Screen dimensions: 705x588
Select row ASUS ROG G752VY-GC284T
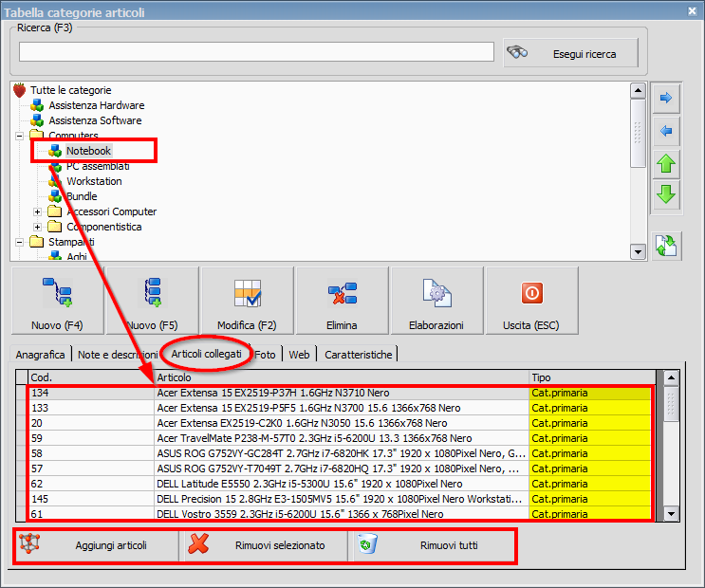click(340, 453)
